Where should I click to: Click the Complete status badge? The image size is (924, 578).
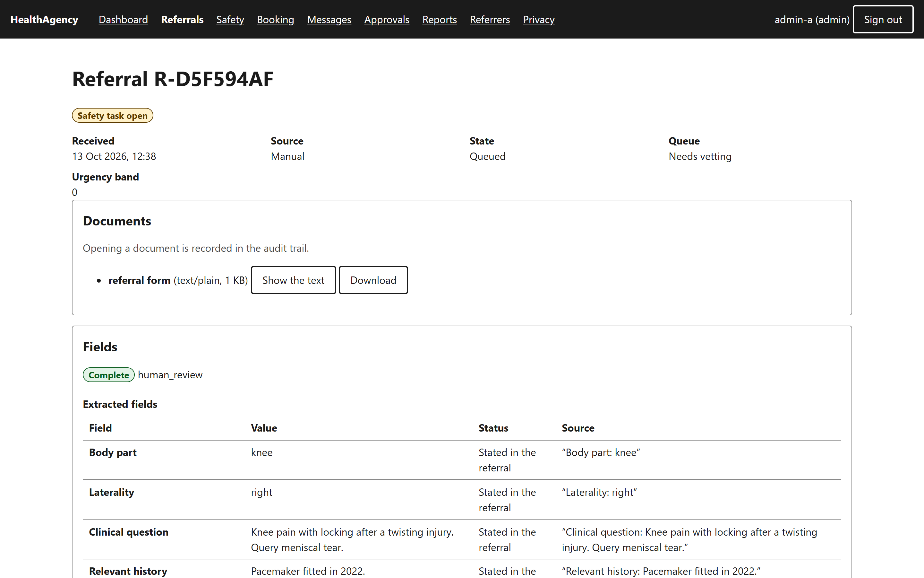click(108, 375)
